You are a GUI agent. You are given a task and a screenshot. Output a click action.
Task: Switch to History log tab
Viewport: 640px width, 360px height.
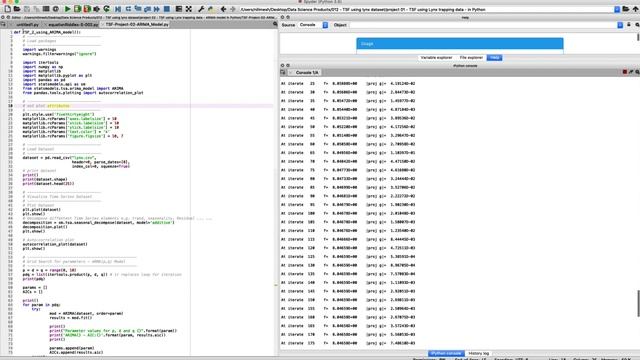pos(478,353)
